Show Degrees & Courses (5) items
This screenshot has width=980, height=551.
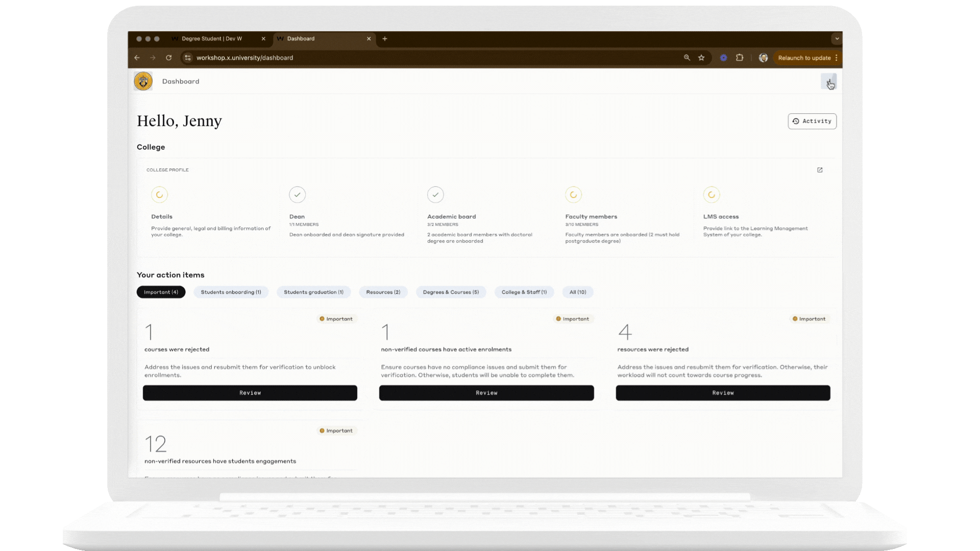[x=451, y=292]
